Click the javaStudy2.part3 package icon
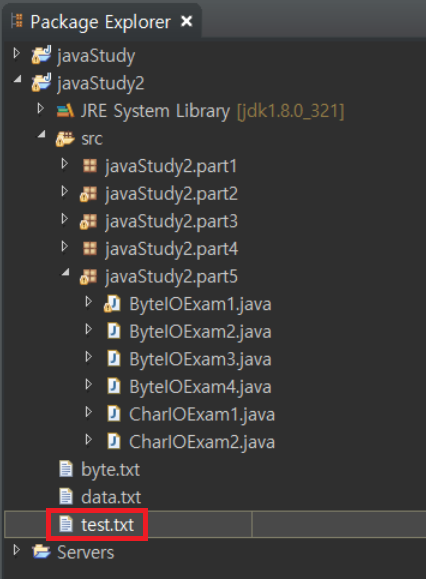This screenshot has height=579, width=426. [x=88, y=221]
